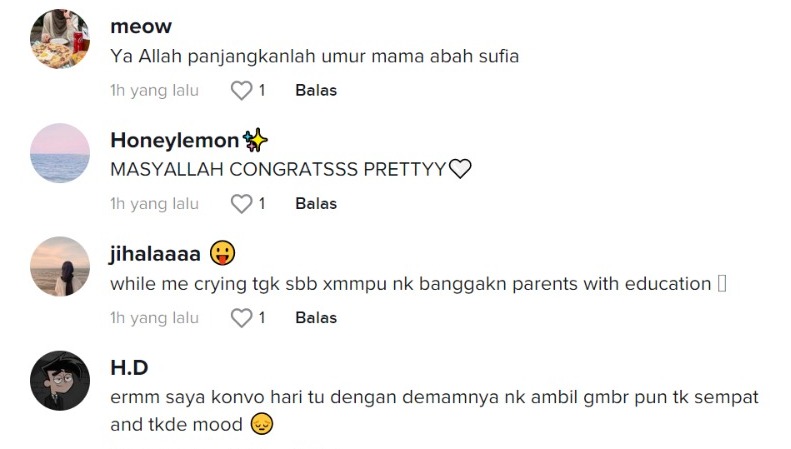Reply to meow's comment via Balas
The width and height of the screenshot is (791, 449).
point(316,91)
